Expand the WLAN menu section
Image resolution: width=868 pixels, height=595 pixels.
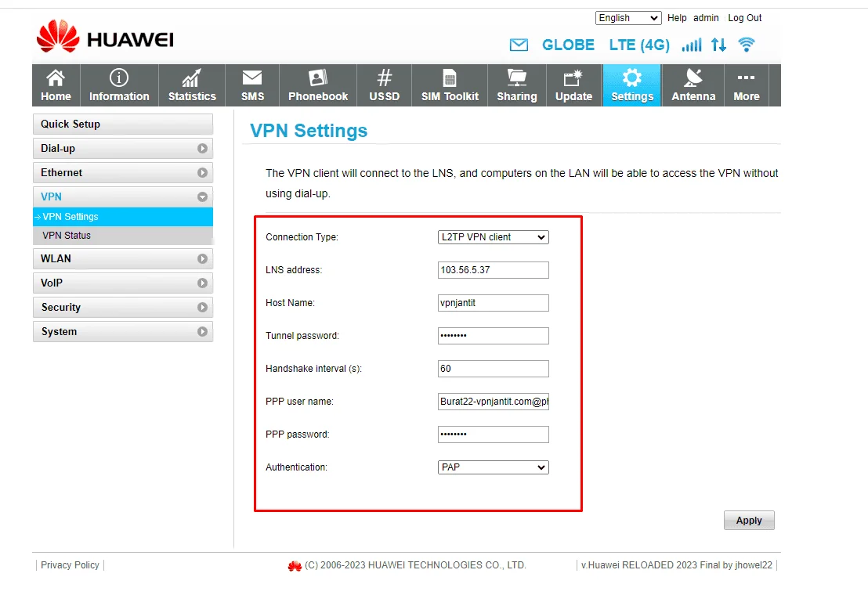coord(123,259)
